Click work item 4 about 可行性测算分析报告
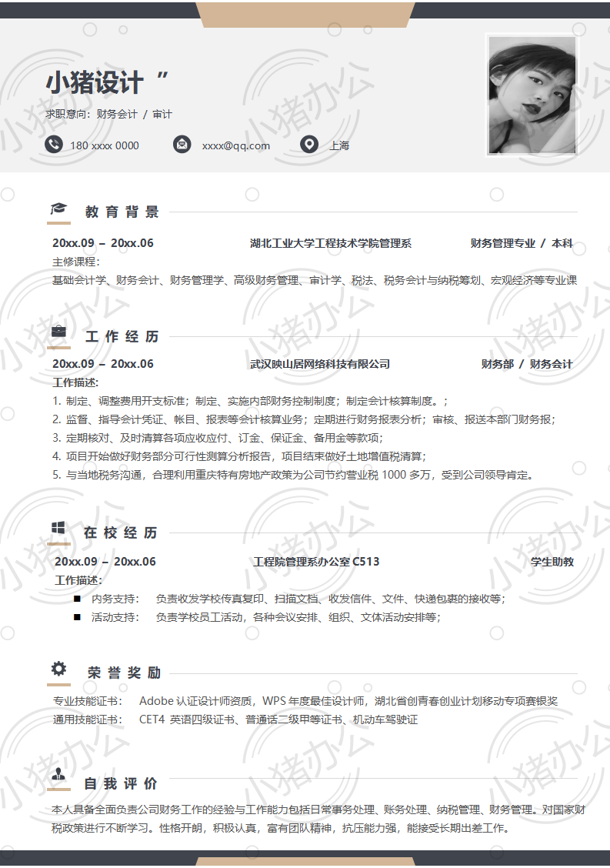 point(239,456)
